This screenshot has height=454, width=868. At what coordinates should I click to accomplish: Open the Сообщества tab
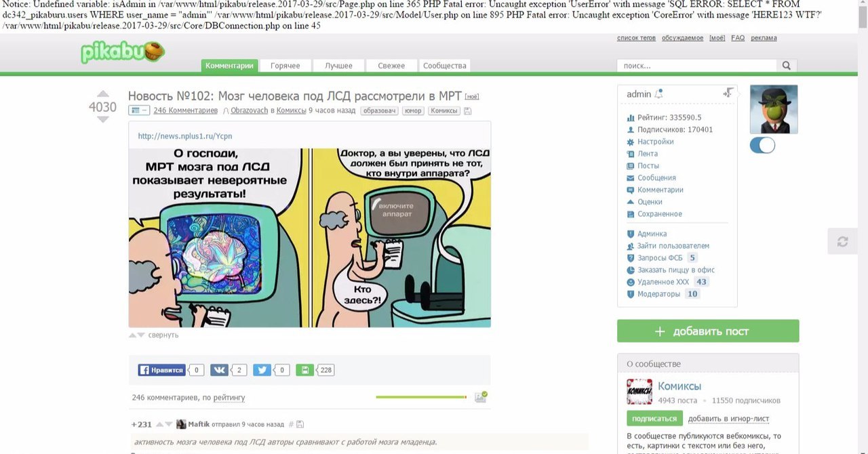tap(445, 66)
